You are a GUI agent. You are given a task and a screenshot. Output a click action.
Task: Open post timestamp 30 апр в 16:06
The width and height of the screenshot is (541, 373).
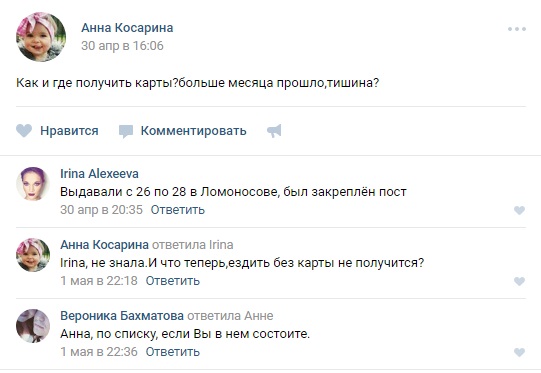(x=122, y=46)
